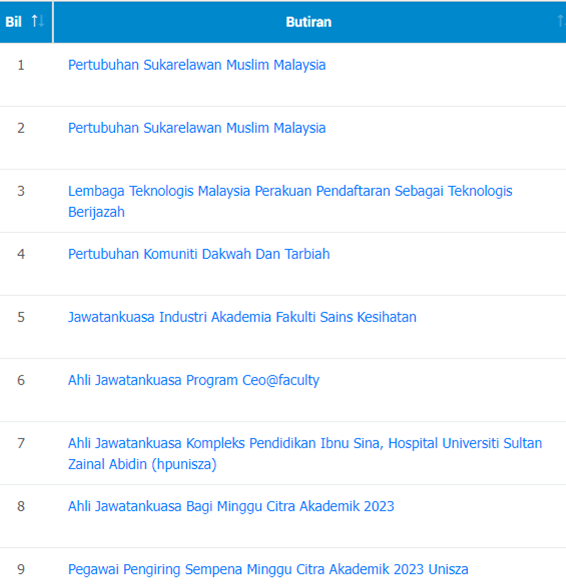The height and width of the screenshot is (585, 566).
Task: Select row number 5 cell
Action: tap(21, 317)
